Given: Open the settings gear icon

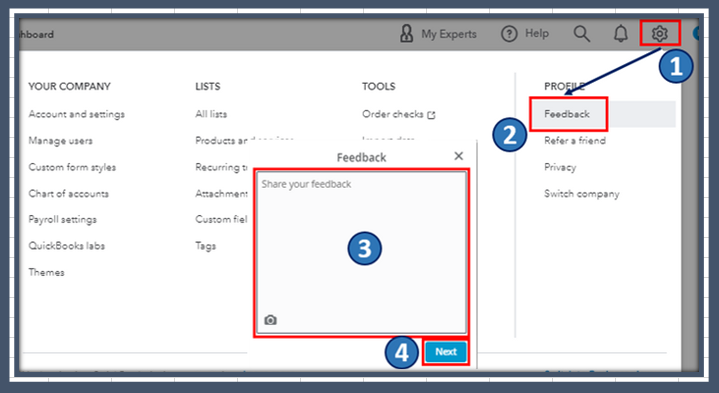Looking at the screenshot, I should [x=659, y=33].
